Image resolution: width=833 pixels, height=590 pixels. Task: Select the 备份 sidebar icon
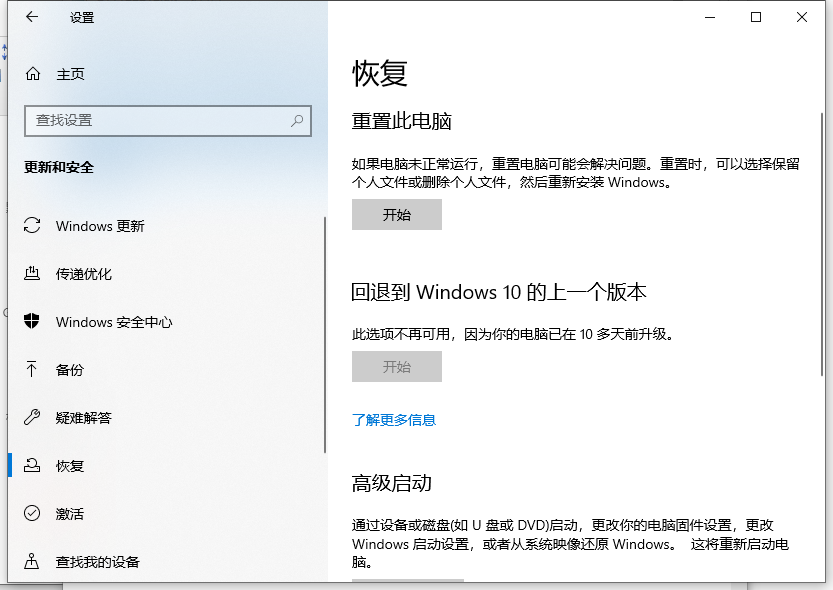32,370
